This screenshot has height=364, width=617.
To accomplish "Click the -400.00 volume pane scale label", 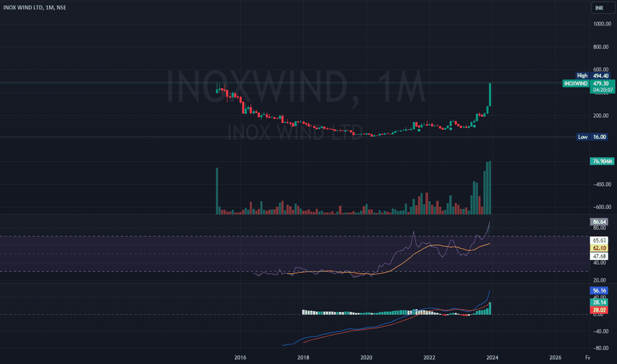I will point(602,184).
